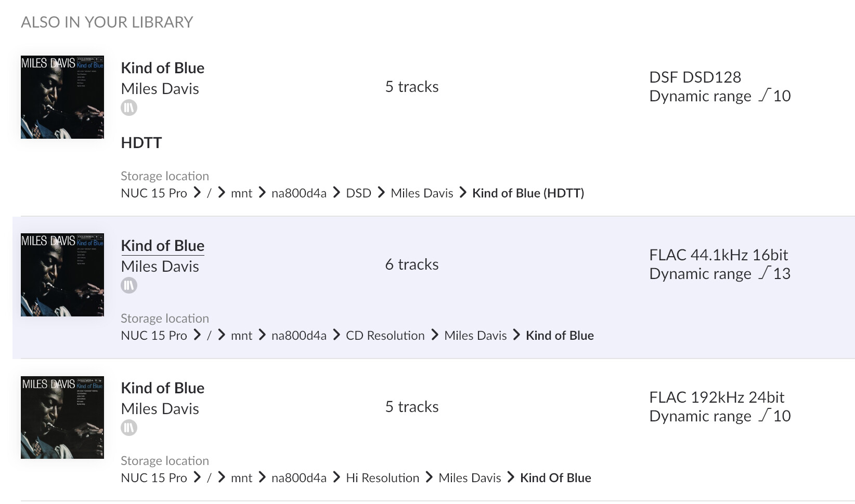Viewport: 855px width, 504px height.
Task: Open Kind of Blue title of DSD128 version
Action: tap(162, 68)
